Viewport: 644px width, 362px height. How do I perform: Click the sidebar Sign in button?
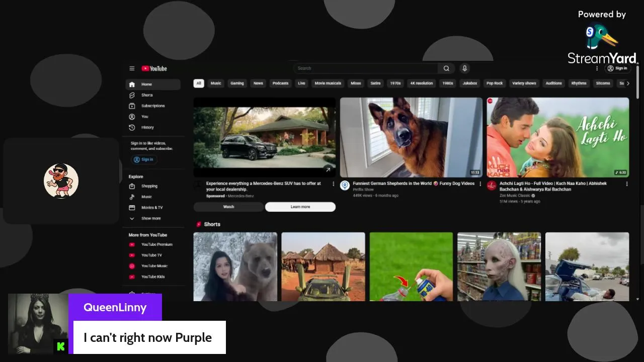144,159
